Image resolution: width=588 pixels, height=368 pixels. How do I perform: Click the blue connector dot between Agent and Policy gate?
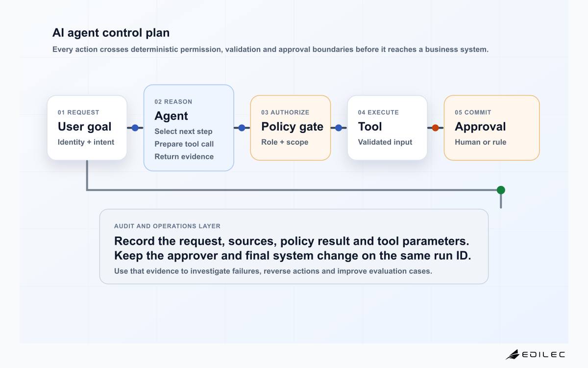tap(242, 128)
